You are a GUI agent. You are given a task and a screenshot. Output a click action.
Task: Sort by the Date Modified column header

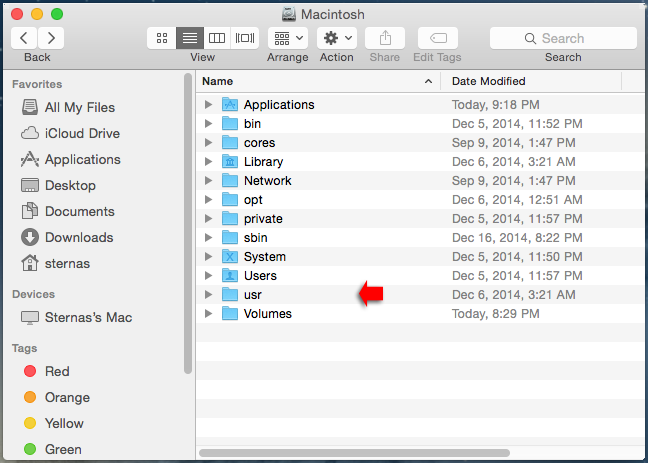(x=531, y=81)
